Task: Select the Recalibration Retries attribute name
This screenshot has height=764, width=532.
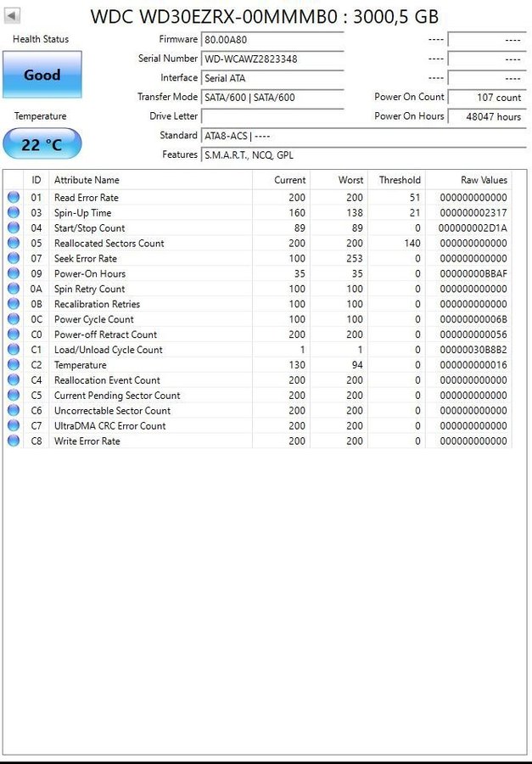Action: tap(97, 304)
